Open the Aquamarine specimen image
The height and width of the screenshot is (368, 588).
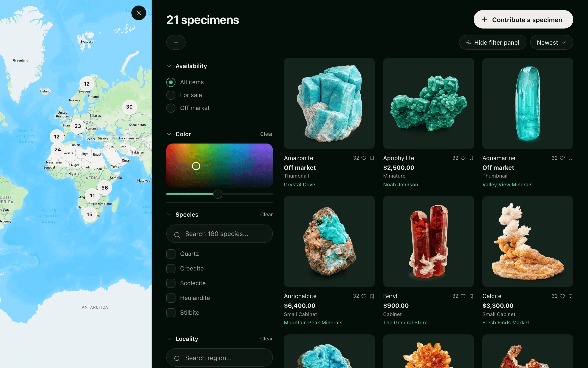point(528,103)
